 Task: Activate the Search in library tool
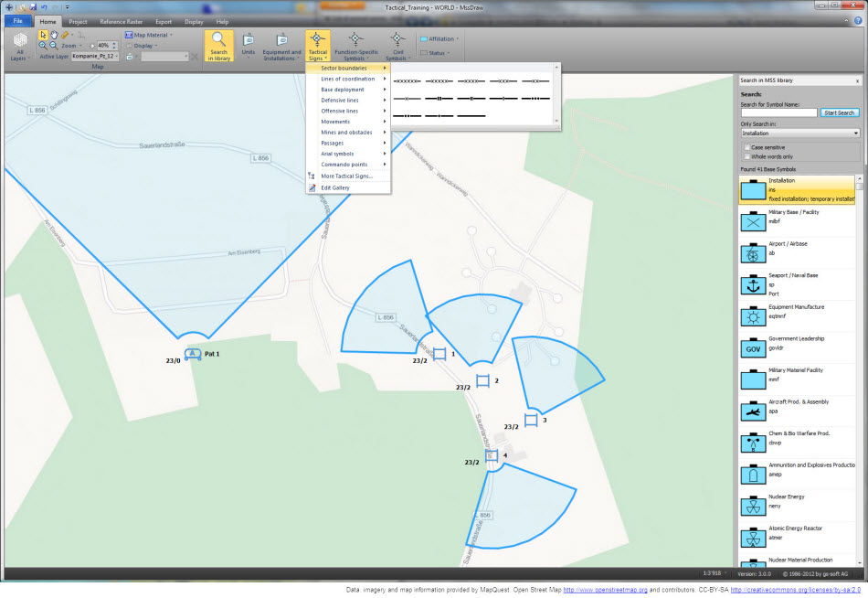pos(218,44)
